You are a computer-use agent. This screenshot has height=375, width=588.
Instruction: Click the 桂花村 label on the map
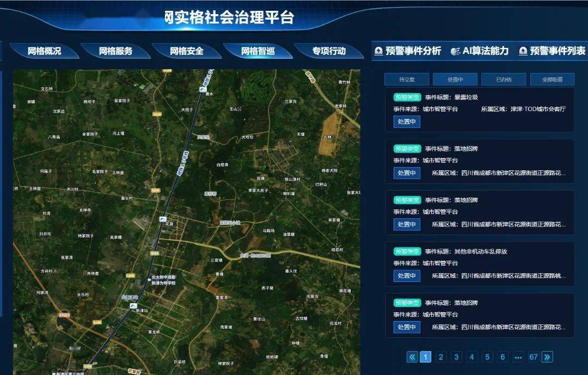click(x=337, y=249)
